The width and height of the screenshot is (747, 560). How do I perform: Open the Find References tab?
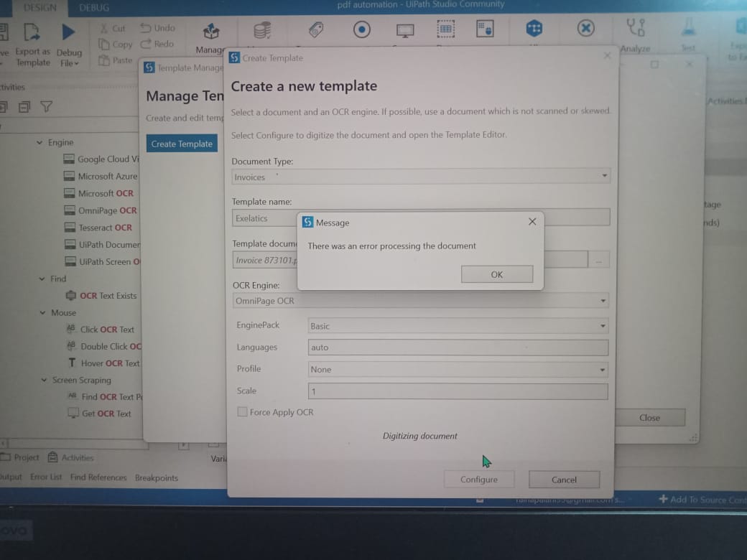(x=98, y=477)
